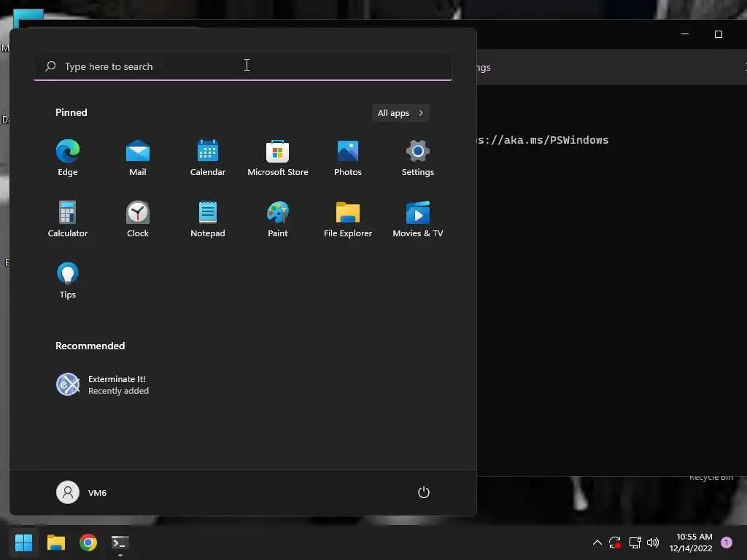Open File Explorer from the taskbar
747x560 pixels.
coord(55,542)
